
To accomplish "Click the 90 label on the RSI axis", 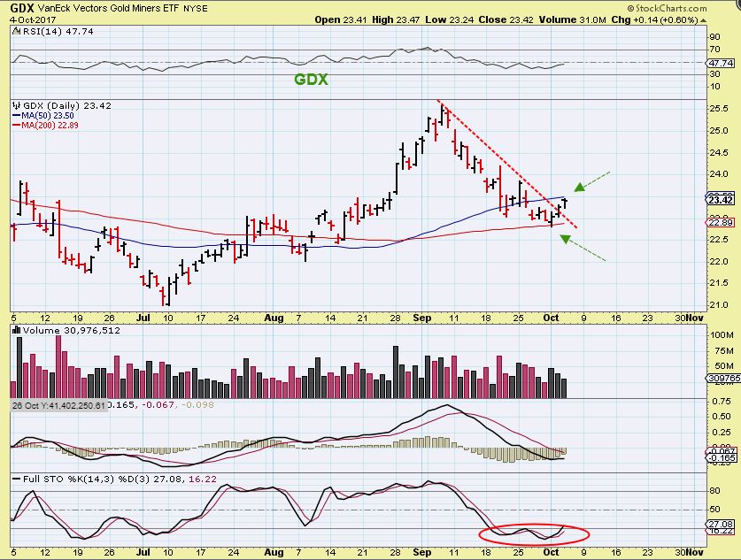I will [x=714, y=37].
